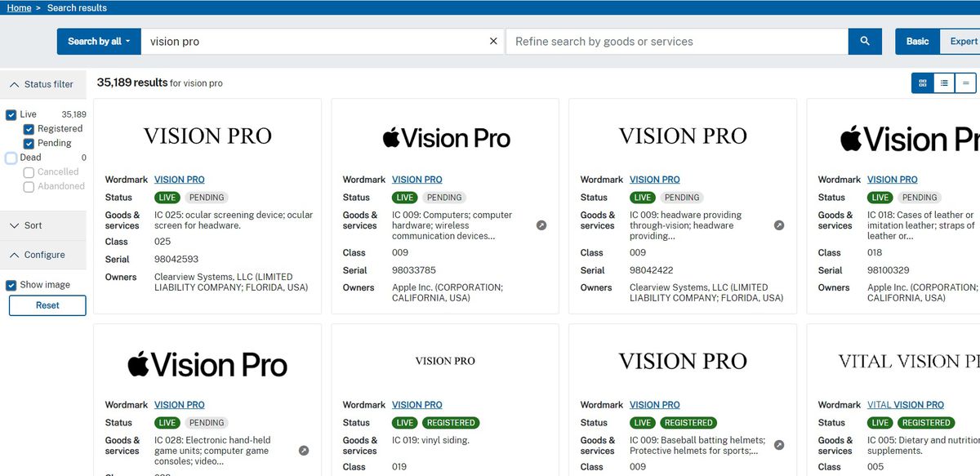Go to Home via the breadcrumb
The height and width of the screenshot is (476, 980).
coord(19,7)
